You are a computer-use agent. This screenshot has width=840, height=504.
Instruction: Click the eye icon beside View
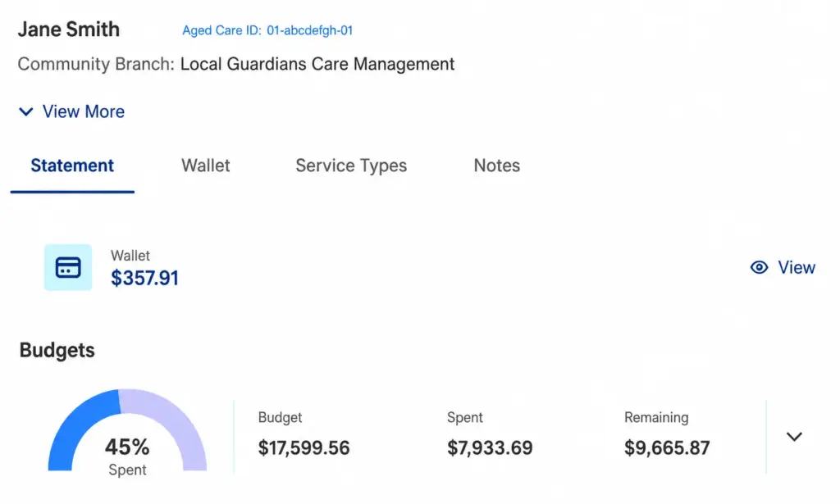(759, 267)
